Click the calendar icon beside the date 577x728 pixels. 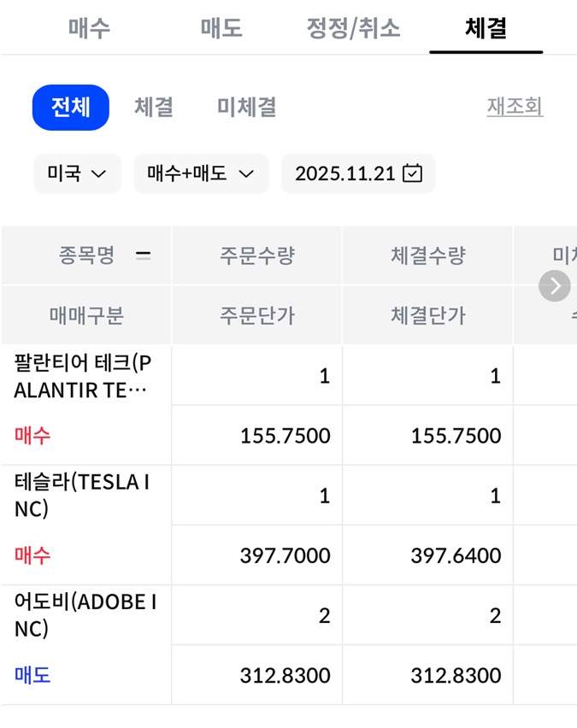412,173
